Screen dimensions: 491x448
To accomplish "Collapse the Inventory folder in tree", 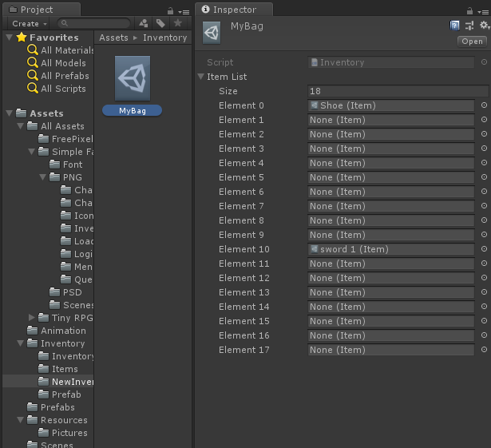I will pyautogui.click(x=21, y=343).
